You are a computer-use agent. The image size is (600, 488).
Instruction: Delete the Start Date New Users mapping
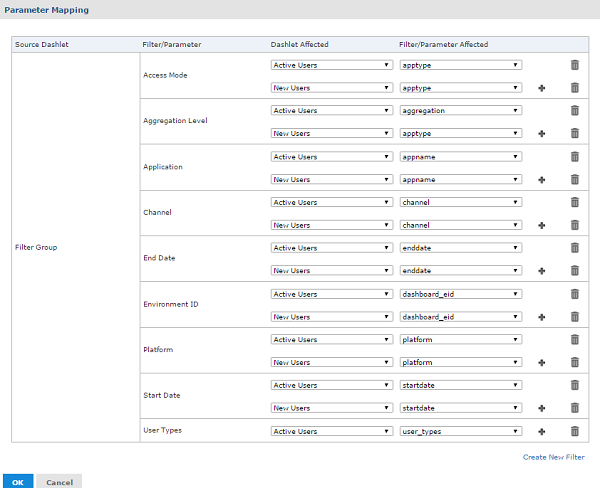point(574,408)
